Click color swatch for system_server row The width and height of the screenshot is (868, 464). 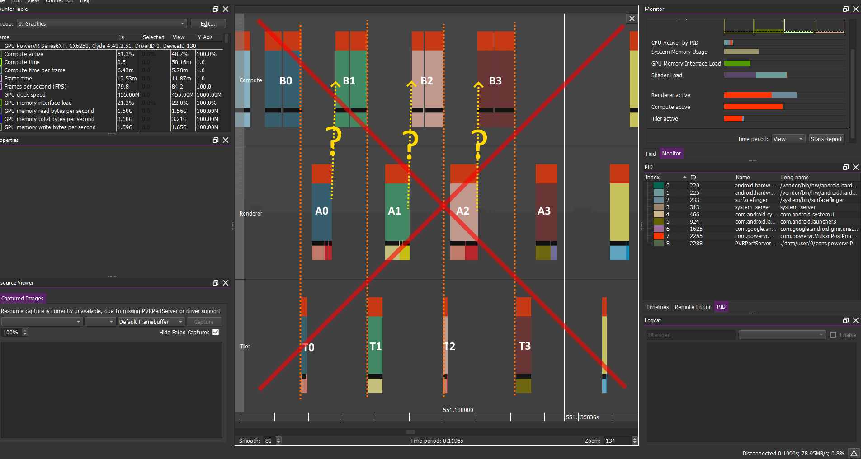click(x=659, y=207)
